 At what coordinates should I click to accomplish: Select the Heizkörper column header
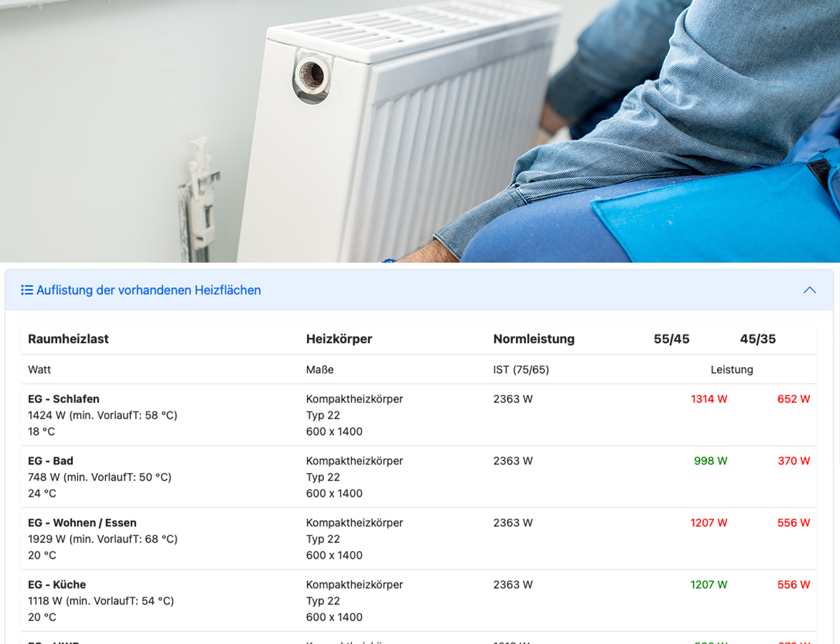tap(339, 339)
